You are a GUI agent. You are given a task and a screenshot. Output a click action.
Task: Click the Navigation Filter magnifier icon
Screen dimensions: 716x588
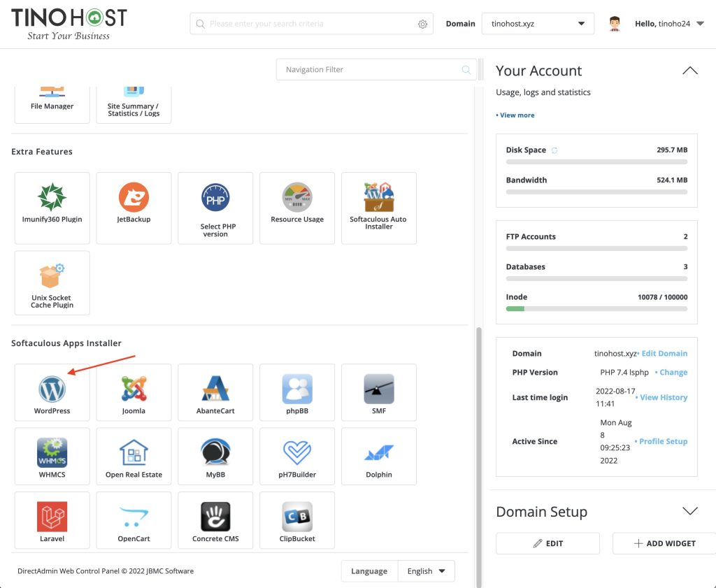(x=466, y=69)
